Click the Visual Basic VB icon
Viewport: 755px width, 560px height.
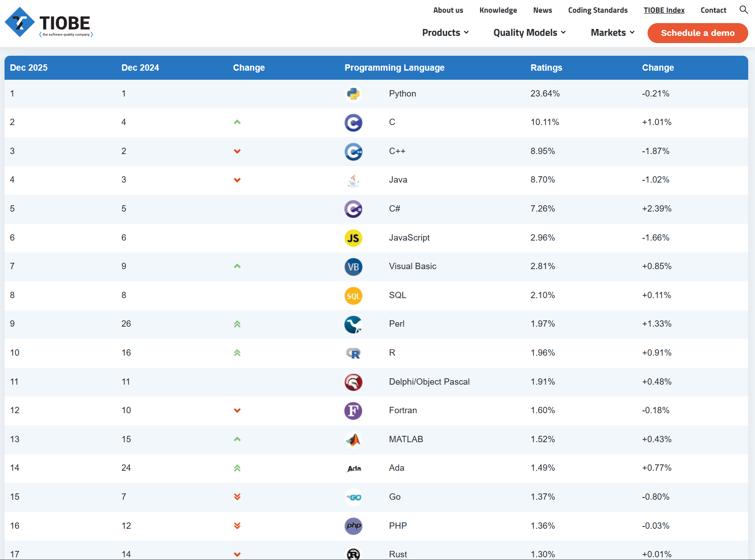click(353, 267)
